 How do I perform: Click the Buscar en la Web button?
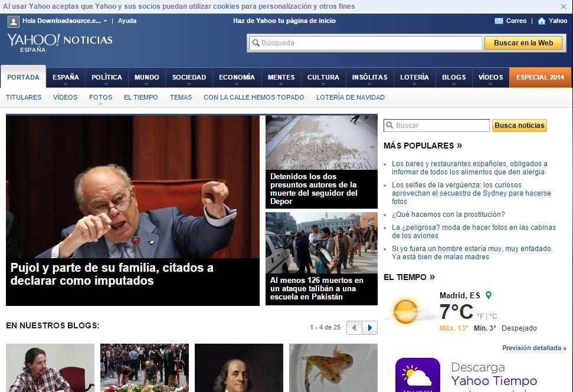[523, 43]
